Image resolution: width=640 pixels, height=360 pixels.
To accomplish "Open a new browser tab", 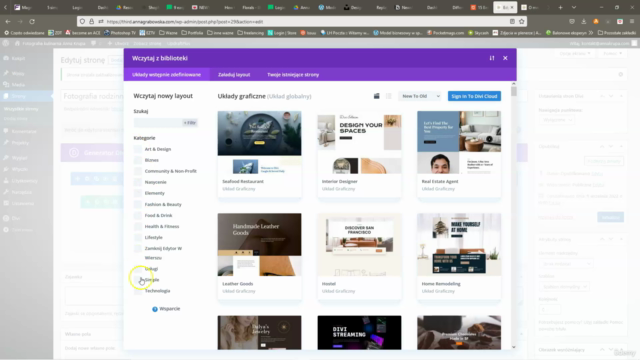I will (x=560, y=7).
